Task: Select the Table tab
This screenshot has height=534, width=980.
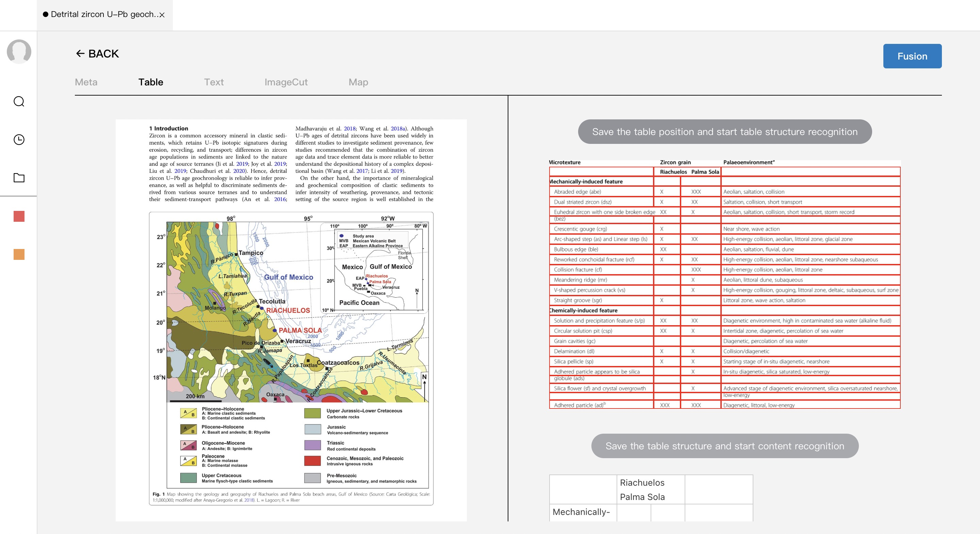Action: pyautogui.click(x=151, y=82)
